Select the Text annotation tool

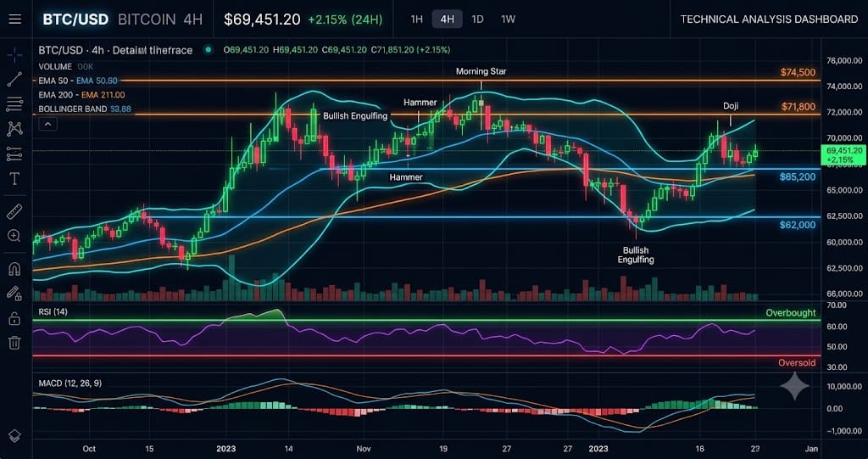pyautogui.click(x=15, y=178)
